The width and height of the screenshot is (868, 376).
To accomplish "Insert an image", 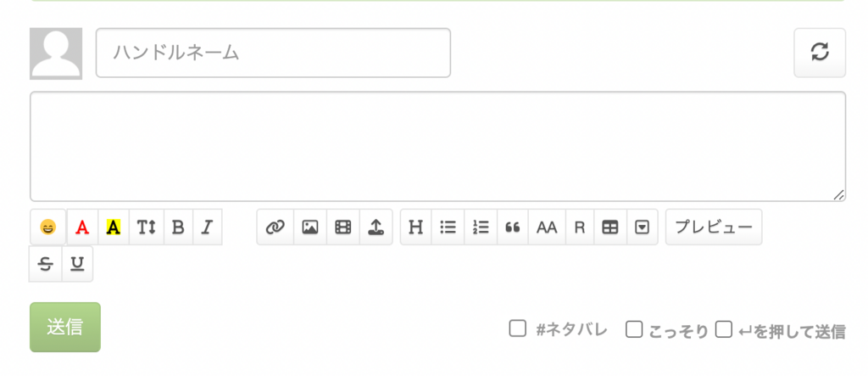I will 310,227.
